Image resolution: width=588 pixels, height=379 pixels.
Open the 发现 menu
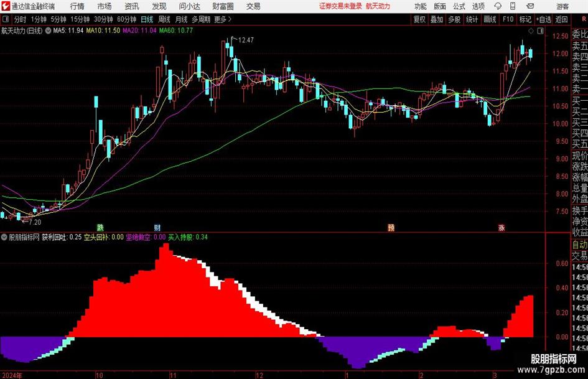point(159,6)
